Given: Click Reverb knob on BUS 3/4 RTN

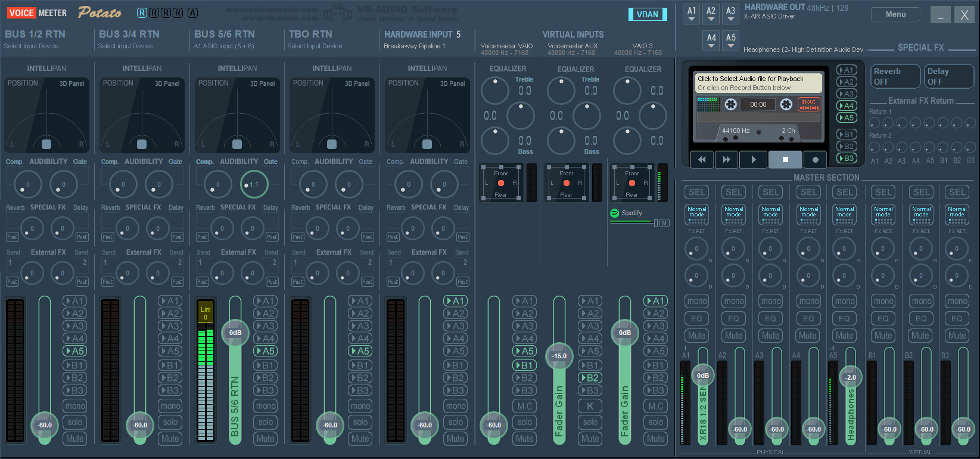Looking at the screenshot, I should 127,228.
